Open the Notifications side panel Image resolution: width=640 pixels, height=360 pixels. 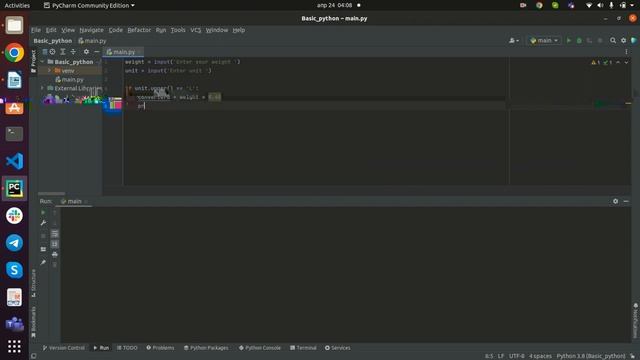(x=636, y=320)
